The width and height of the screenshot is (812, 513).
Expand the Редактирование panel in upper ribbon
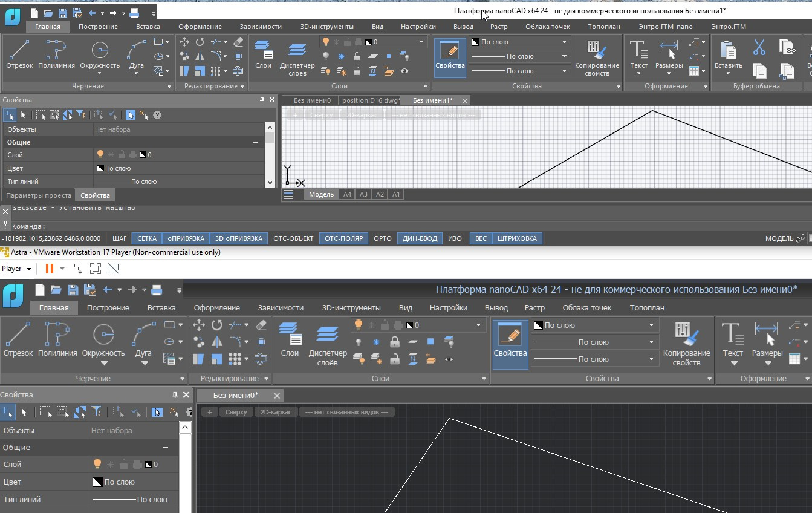(x=243, y=87)
